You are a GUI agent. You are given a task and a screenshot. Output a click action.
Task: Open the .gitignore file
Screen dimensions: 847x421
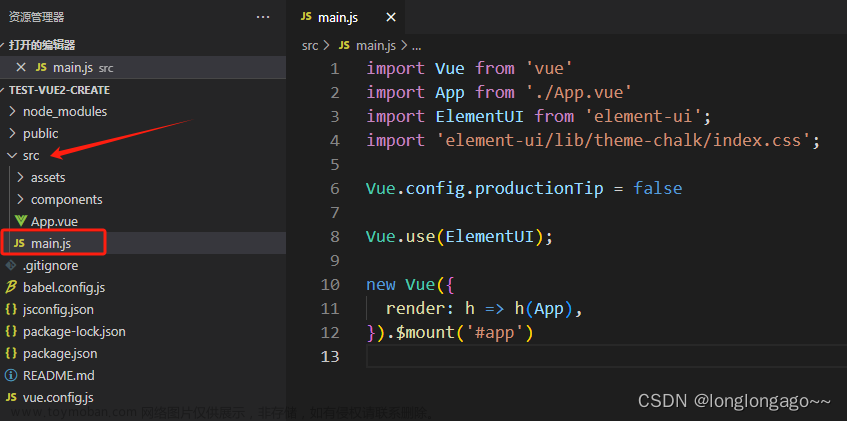(x=50, y=266)
